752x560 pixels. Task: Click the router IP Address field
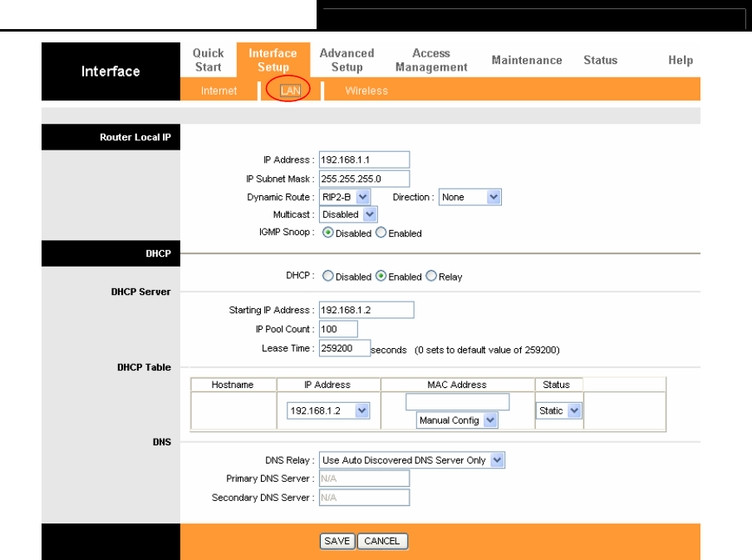click(364, 160)
